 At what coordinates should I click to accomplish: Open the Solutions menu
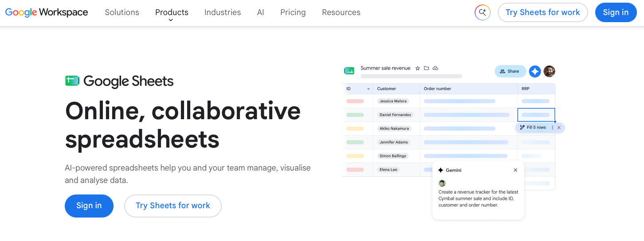122,12
